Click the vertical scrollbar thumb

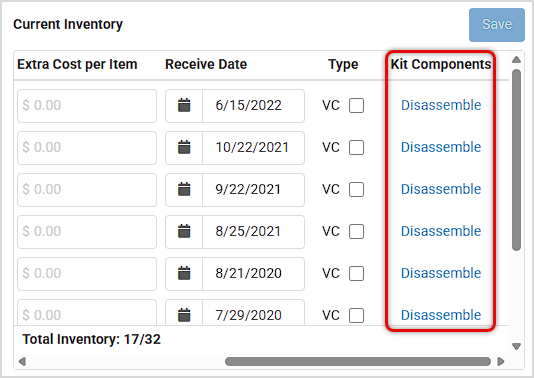pyautogui.click(x=516, y=160)
